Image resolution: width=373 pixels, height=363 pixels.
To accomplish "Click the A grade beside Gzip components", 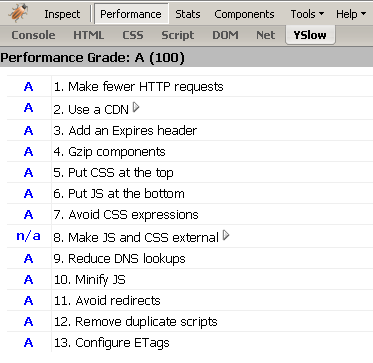I will click(29, 152).
